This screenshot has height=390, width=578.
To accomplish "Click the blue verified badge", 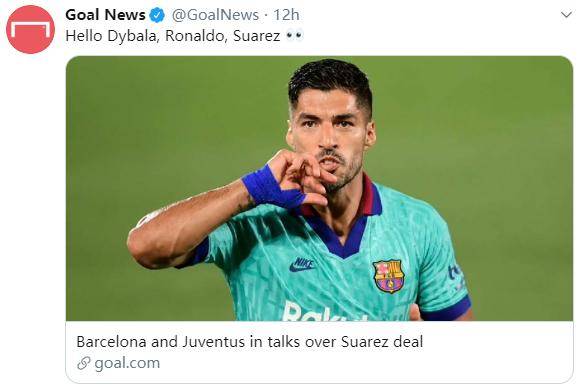I will (157, 15).
